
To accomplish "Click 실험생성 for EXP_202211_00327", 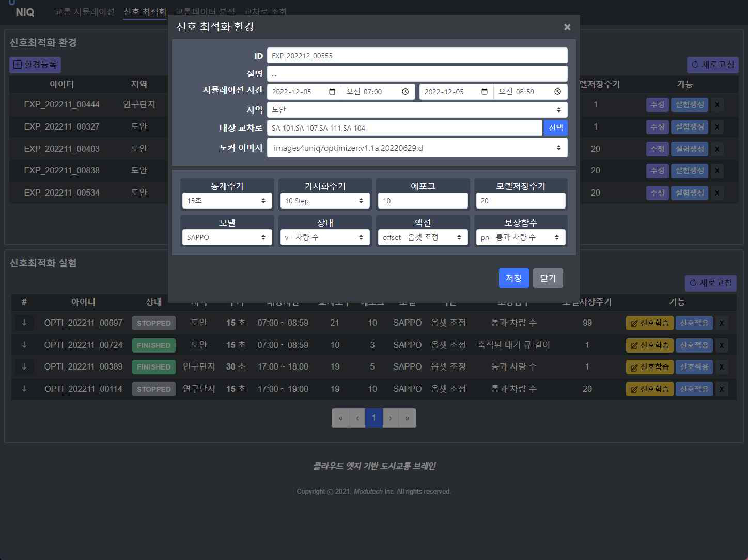I will pos(690,127).
